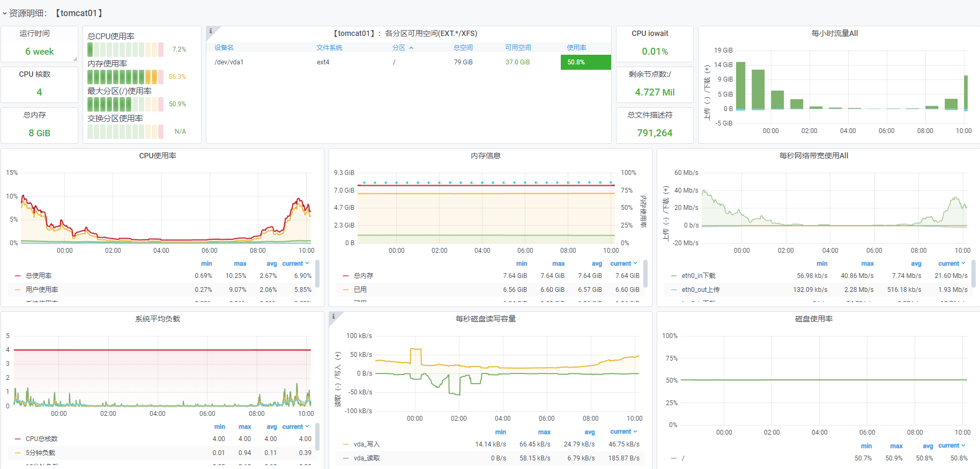Sort the table by 文件系统 column
Screen dimensions: 980x469
pos(329,48)
